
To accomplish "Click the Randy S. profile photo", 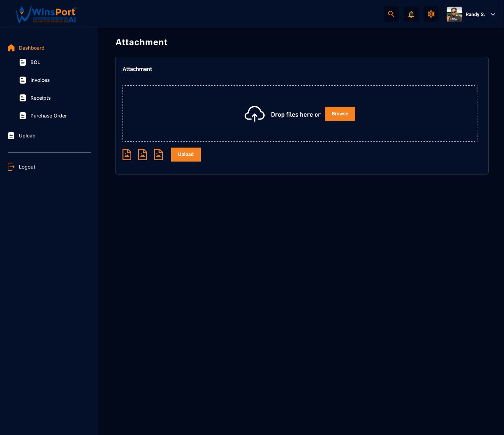I will tap(454, 14).
